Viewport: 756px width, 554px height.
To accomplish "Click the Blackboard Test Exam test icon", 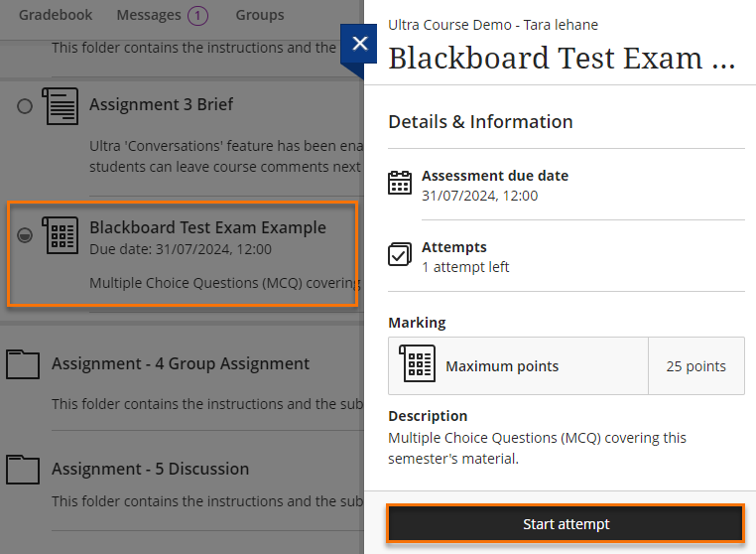I will (x=61, y=234).
